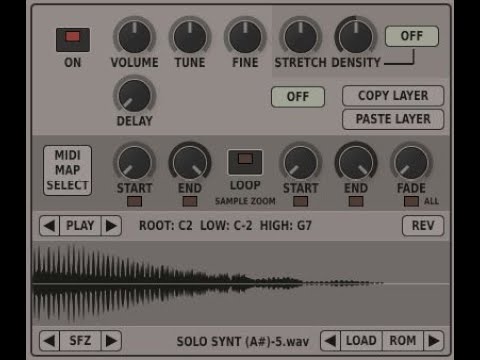Image resolution: width=480 pixels, height=360 pixels.
Task: Click left arrow beside LOAD
Action: (331, 341)
